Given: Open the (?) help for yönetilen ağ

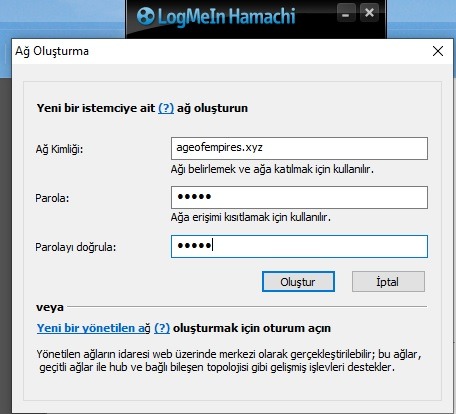Looking at the screenshot, I should [x=162, y=328].
